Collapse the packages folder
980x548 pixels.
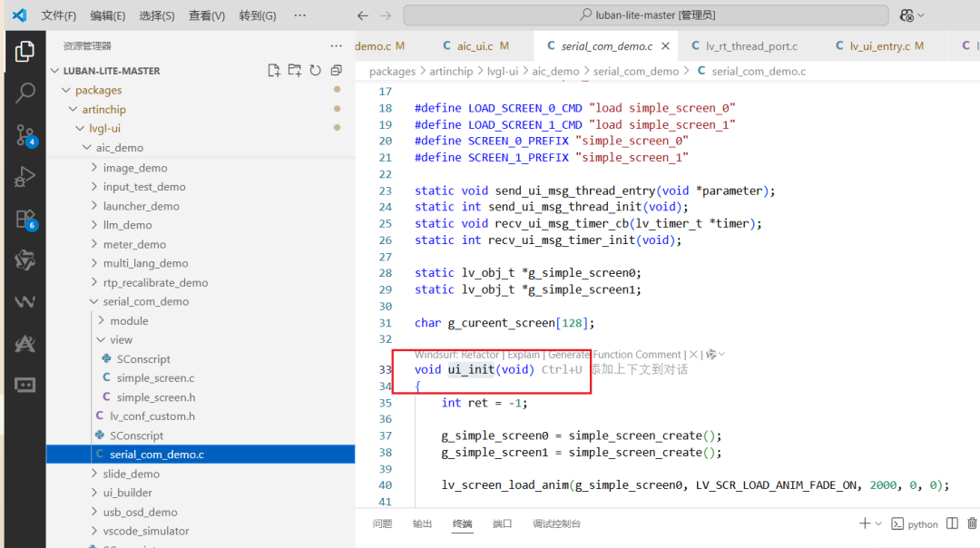click(66, 90)
